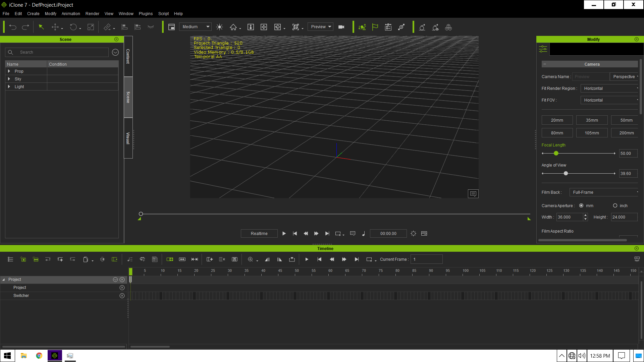
Task: Click the green flag icon
Action: pyautogui.click(x=375, y=27)
